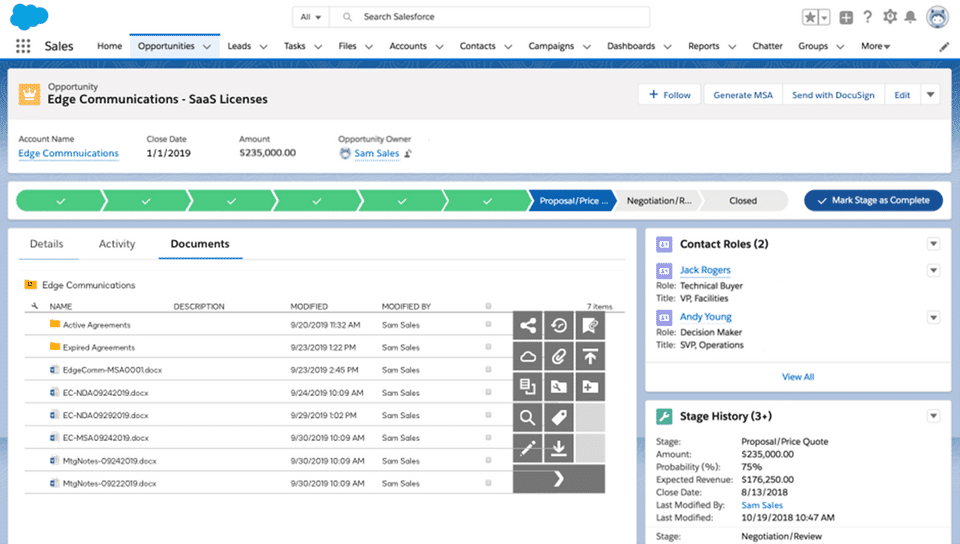Check the select-all box in the documents header
Screen dimensions: 960x544
click(488, 306)
